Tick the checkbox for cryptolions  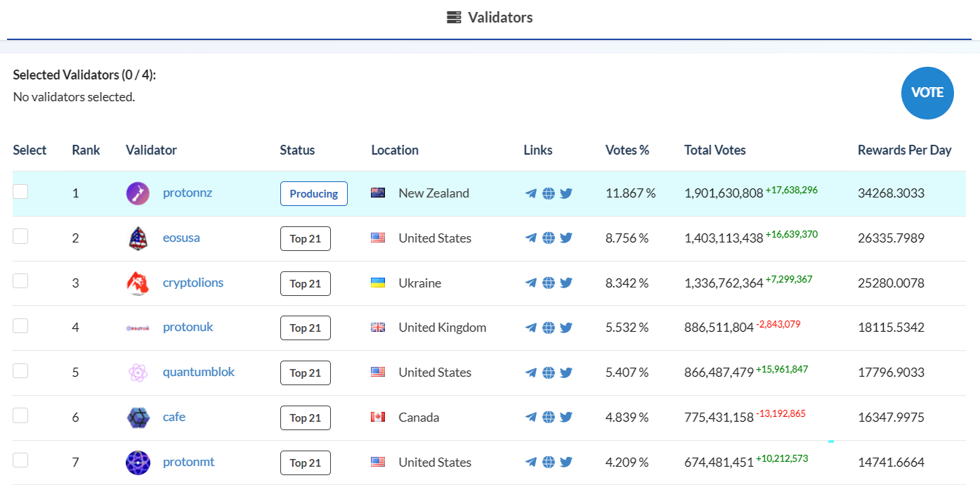coord(20,281)
